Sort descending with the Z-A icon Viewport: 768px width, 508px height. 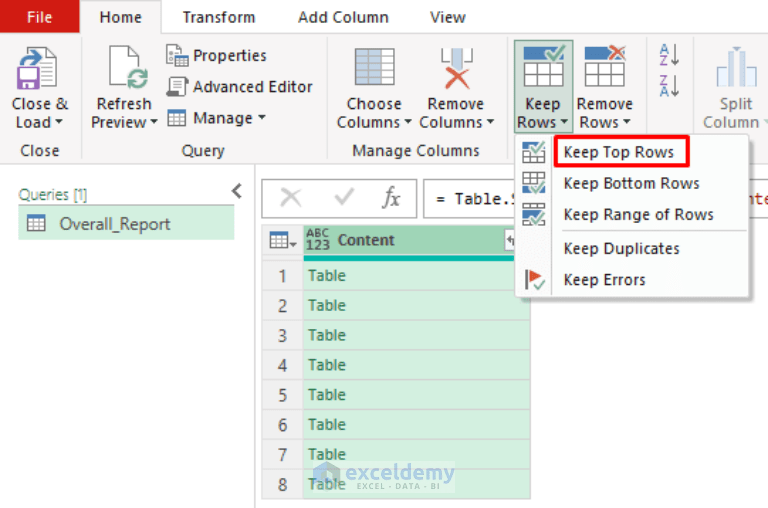(669, 86)
